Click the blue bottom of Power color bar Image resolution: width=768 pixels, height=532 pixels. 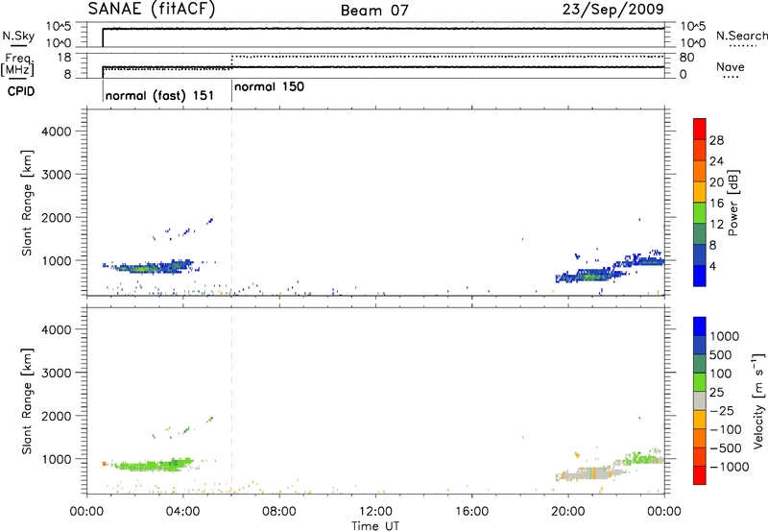[x=700, y=276]
